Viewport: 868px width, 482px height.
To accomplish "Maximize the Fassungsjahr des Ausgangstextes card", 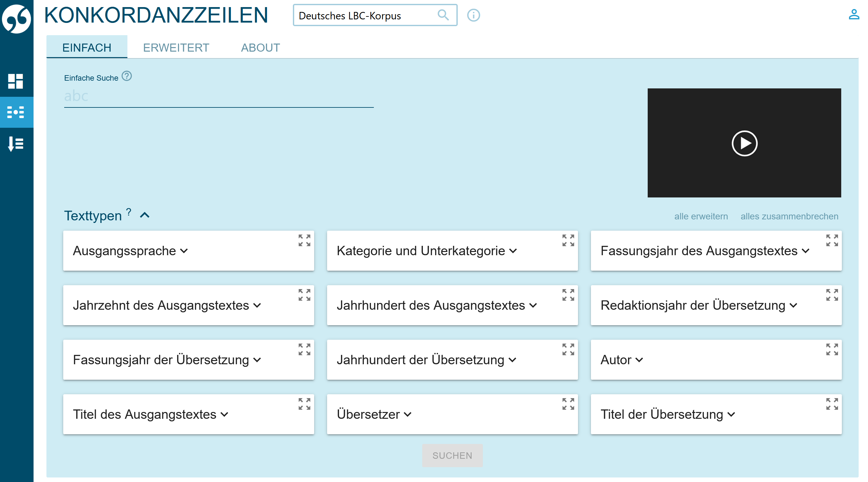I will (832, 240).
